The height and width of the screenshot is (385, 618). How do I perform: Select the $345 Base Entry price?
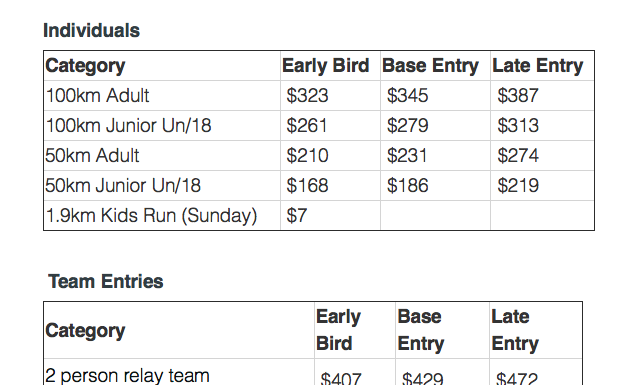(x=407, y=96)
